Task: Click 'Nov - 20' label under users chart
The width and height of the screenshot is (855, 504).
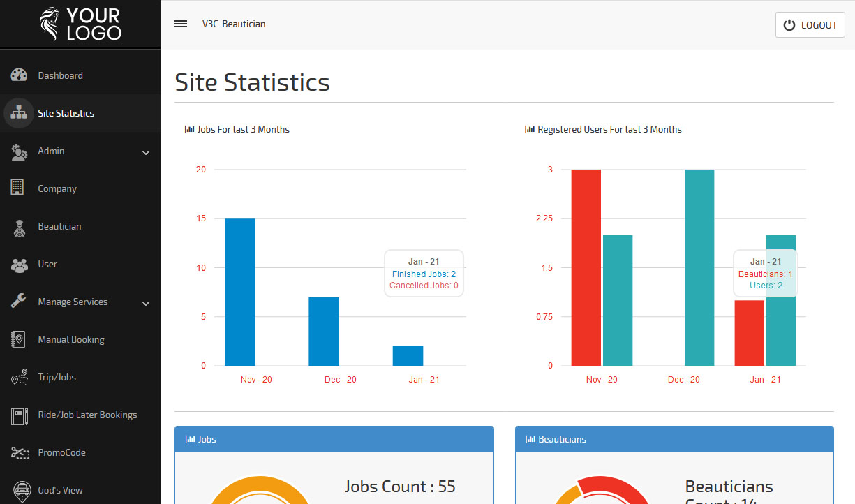Action: [x=602, y=380]
